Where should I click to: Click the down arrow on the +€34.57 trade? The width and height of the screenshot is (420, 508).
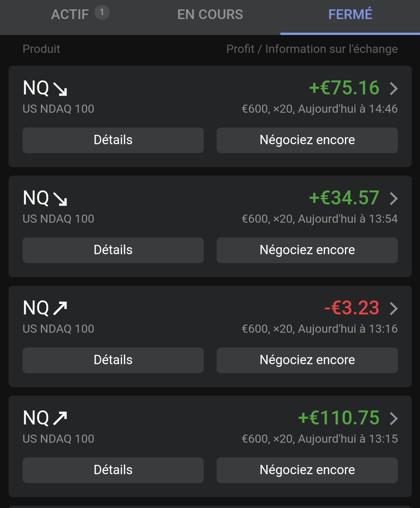pos(60,199)
